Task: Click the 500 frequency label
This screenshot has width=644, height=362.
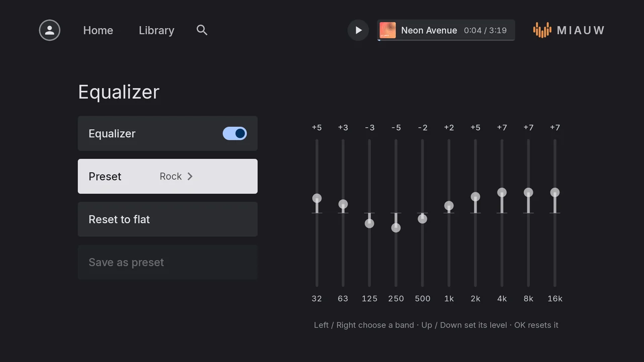Action: [423, 299]
